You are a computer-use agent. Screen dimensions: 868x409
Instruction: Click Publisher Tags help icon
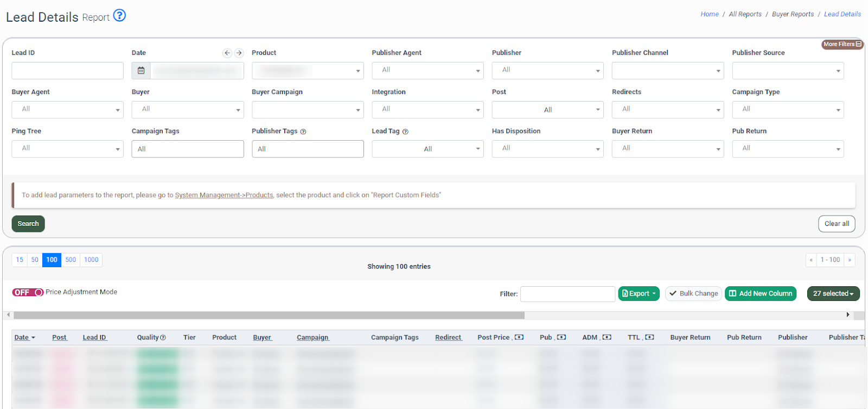pos(303,131)
